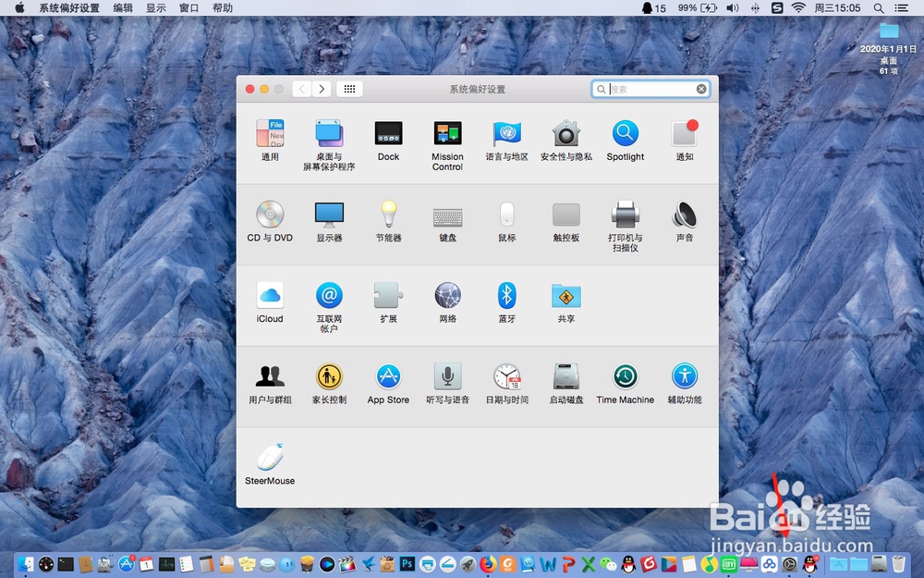Open the 窗口 menu
Viewport: 924px width, 578px height.
coord(188,7)
